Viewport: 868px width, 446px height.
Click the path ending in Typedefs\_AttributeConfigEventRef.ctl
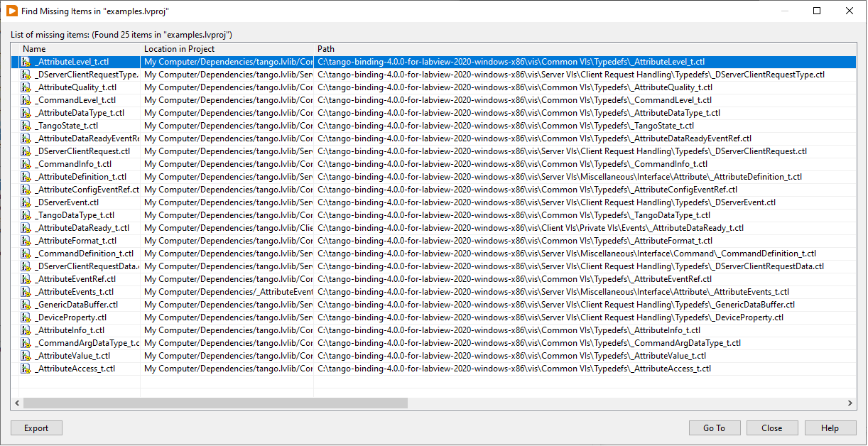pos(527,190)
